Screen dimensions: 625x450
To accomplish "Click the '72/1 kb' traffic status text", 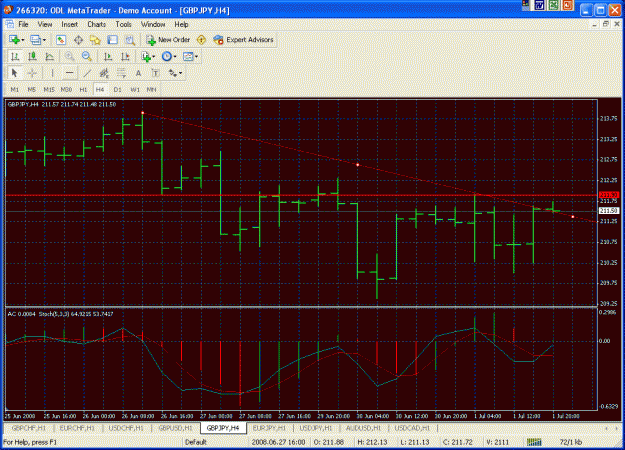I will coord(571,442).
